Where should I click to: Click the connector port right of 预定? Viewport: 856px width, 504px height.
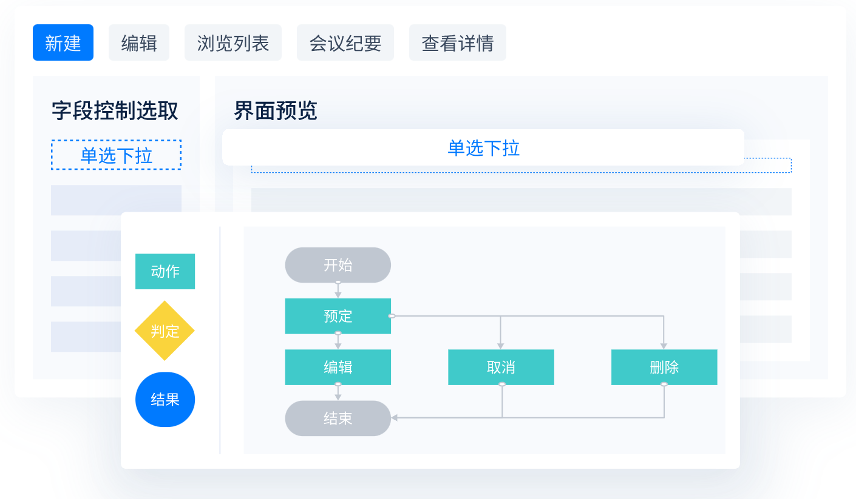pyautogui.click(x=392, y=316)
